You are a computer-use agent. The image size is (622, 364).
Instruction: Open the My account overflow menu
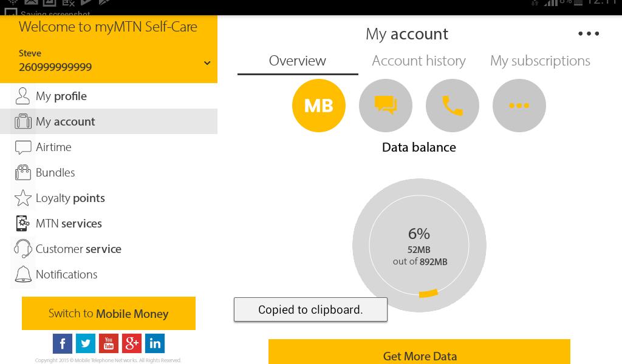point(589,33)
